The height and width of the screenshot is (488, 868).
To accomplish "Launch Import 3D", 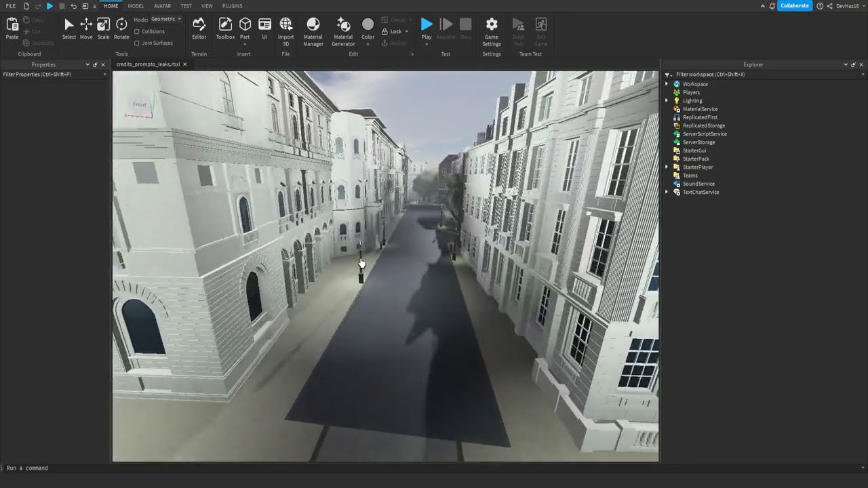I will pyautogui.click(x=286, y=31).
